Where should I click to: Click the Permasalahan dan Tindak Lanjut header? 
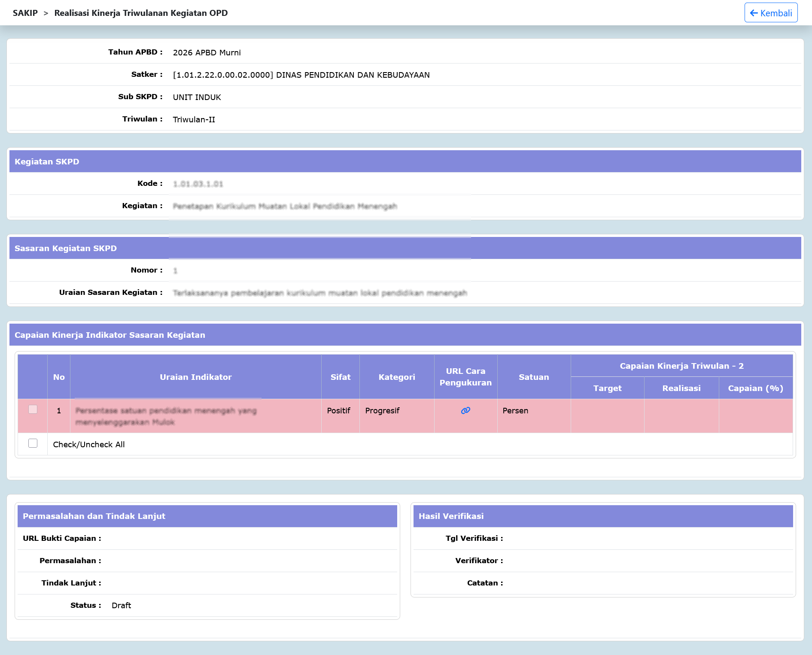pyautogui.click(x=207, y=516)
